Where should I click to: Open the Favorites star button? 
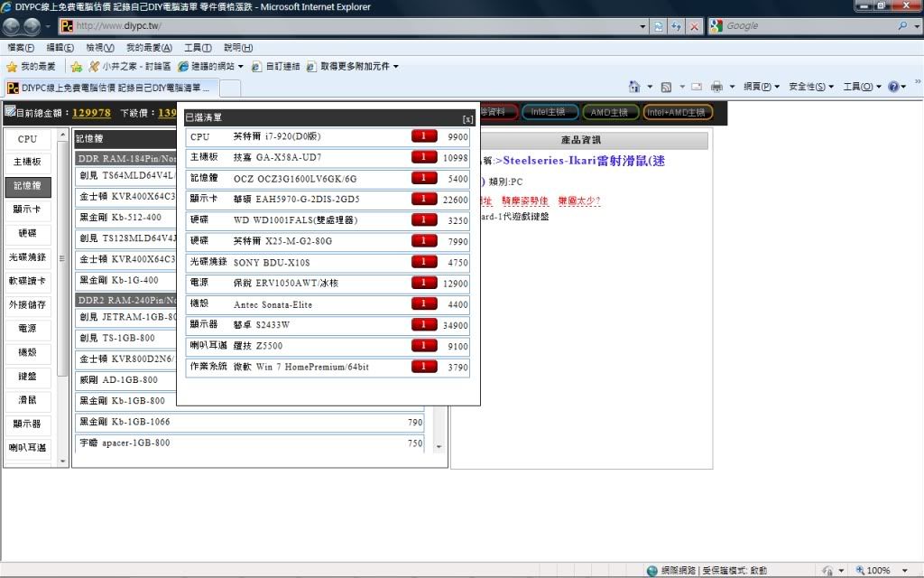coord(31,67)
